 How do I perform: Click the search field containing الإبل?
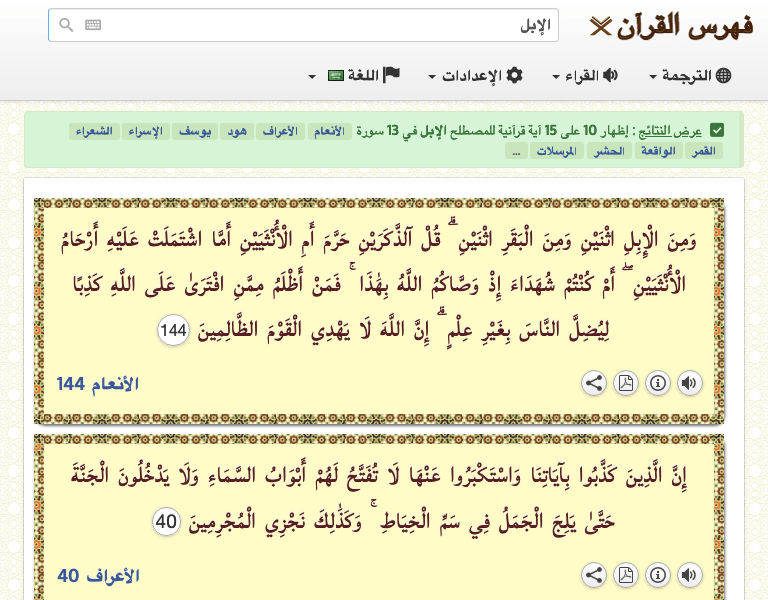point(303,25)
